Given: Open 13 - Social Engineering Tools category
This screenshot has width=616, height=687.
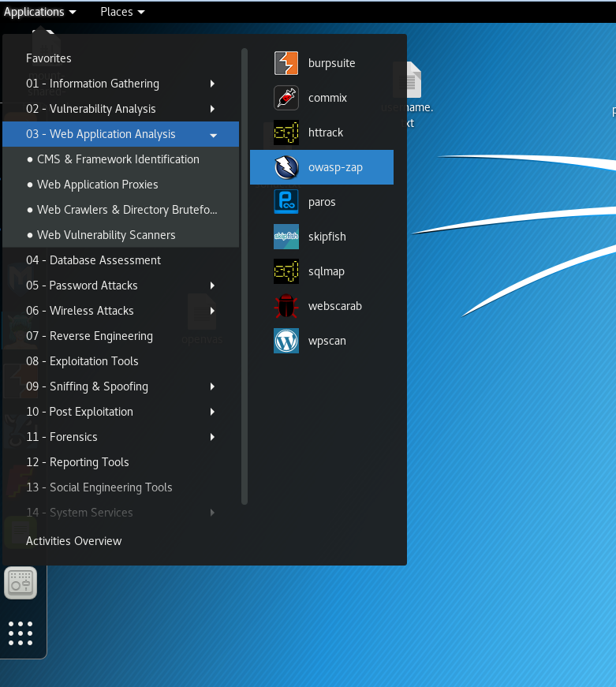Looking at the screenshot, I should tap(121, 487).
